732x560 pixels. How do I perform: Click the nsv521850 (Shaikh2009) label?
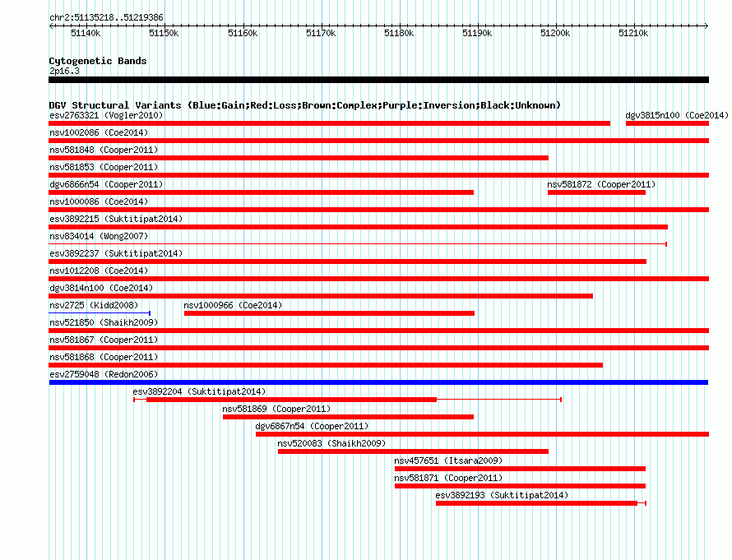click(104, 322)
